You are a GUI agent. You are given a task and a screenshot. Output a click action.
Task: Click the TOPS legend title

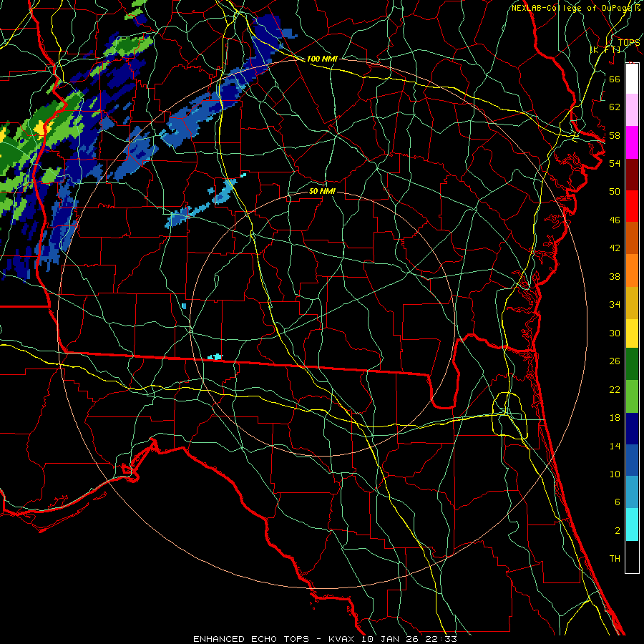(x=629, y=43)
